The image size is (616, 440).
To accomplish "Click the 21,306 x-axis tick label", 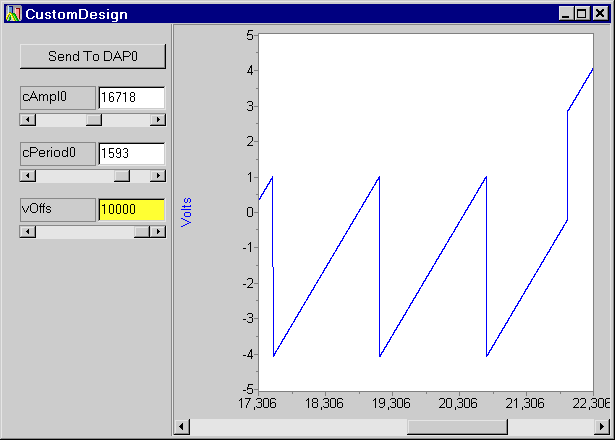I will click(525, 403).
